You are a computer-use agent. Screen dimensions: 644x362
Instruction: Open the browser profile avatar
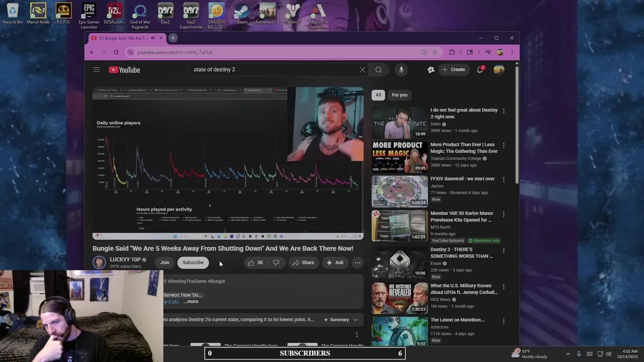pos(500,52)
